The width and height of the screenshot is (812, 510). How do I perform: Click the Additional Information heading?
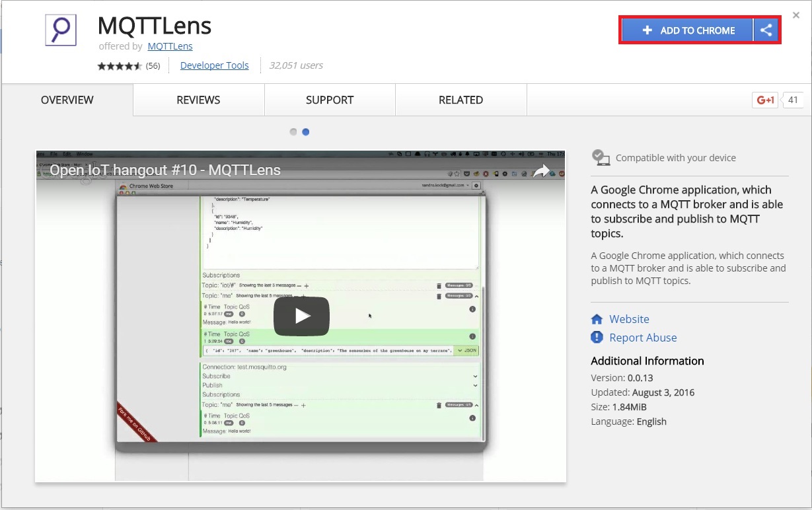pyautogui.click(x=647, y=361)
